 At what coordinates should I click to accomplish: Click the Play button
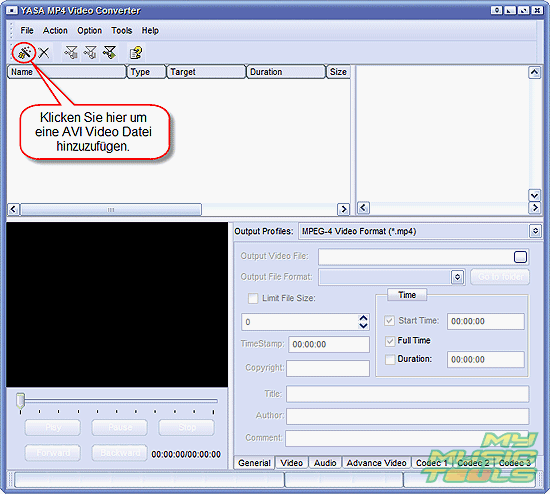coord(53,427)
